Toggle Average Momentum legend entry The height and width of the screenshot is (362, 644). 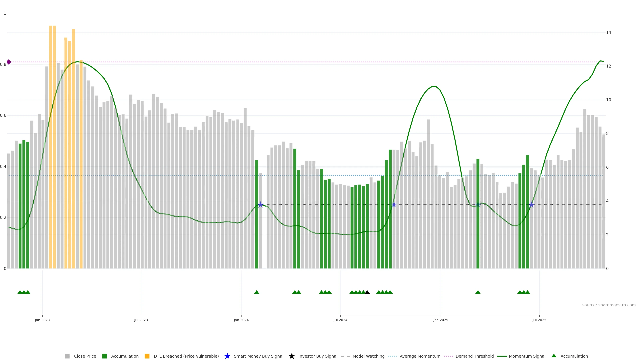click(x=420, y=356)
